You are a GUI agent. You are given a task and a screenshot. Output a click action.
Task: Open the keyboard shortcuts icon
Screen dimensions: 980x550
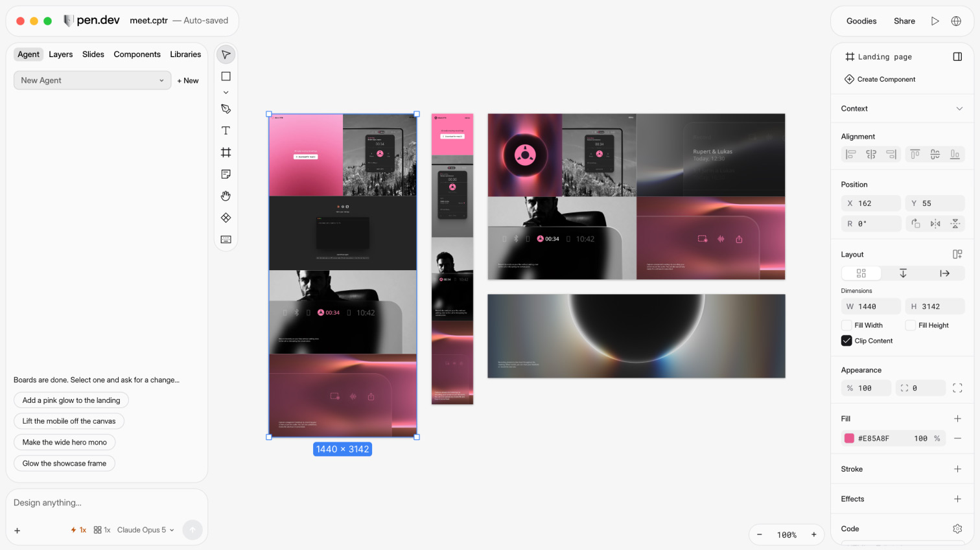[226, 240]
